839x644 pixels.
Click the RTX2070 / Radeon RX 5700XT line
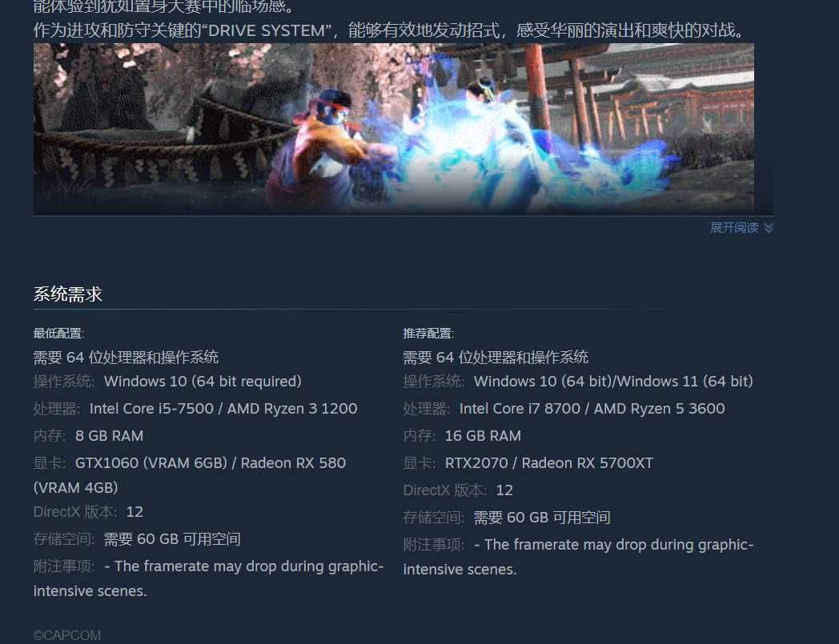(x=528, y=463)
